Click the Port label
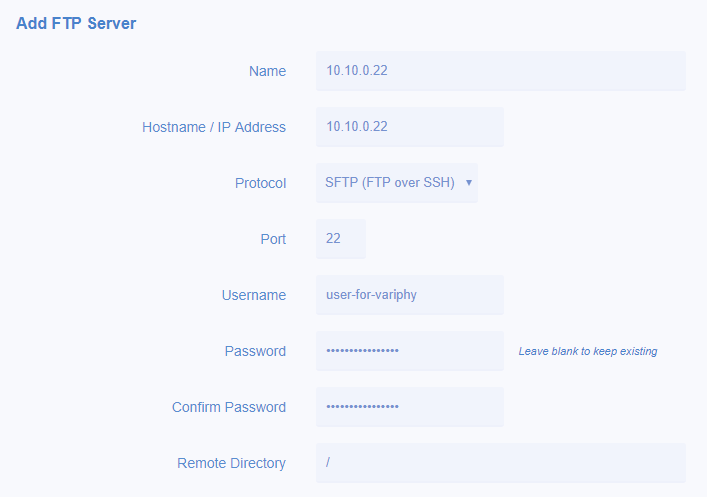The height and width of the screenshot is (497, 707). click(x=273, y=239)
